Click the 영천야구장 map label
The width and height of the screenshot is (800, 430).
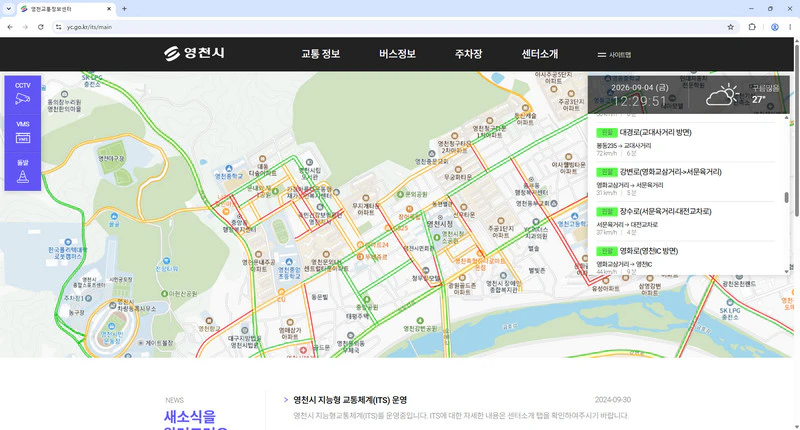111,159
